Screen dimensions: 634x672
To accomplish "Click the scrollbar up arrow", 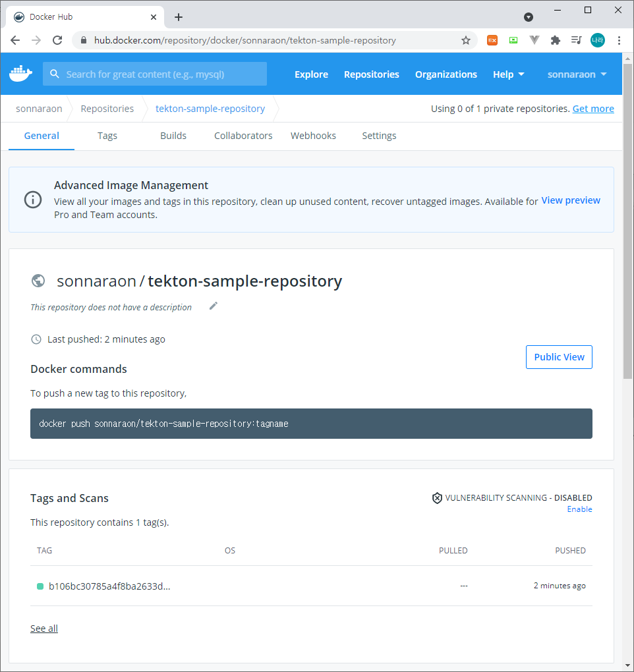I will [x=627, y=59].
